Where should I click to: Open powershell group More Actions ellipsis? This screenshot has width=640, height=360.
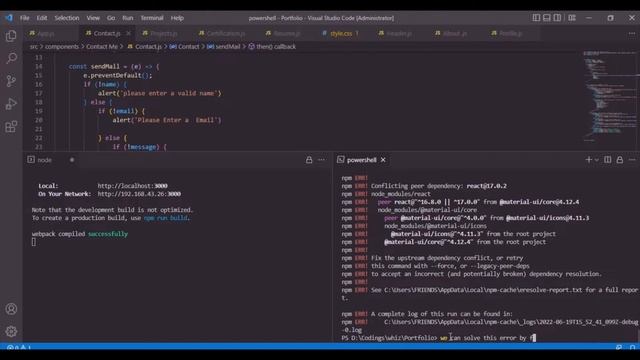click(632, 160)
